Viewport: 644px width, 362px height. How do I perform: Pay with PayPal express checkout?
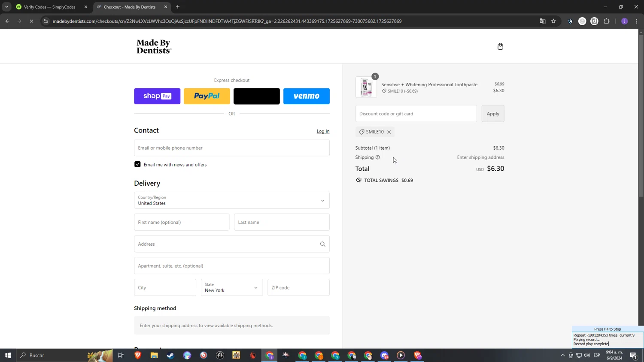(207, 96)
